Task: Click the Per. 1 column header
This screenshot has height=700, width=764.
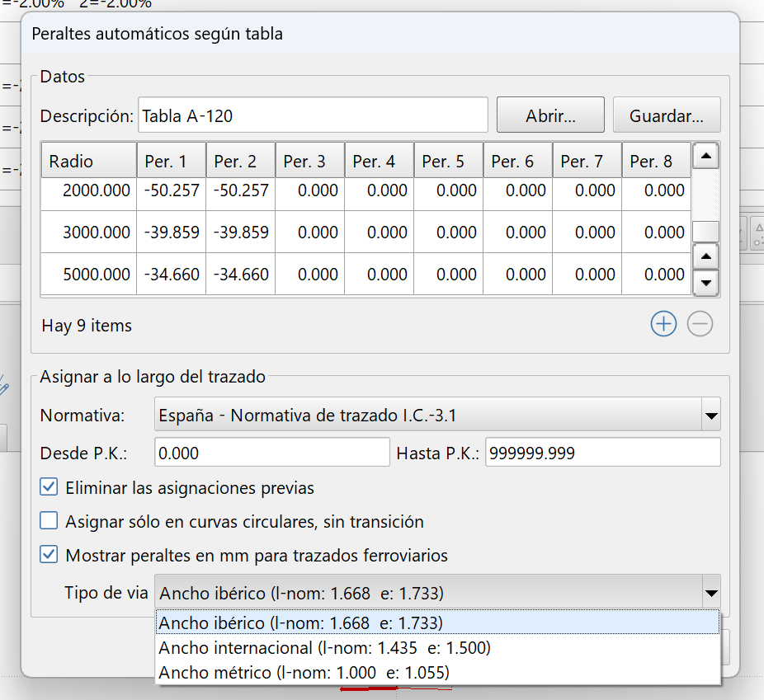Action: (172, 161)
